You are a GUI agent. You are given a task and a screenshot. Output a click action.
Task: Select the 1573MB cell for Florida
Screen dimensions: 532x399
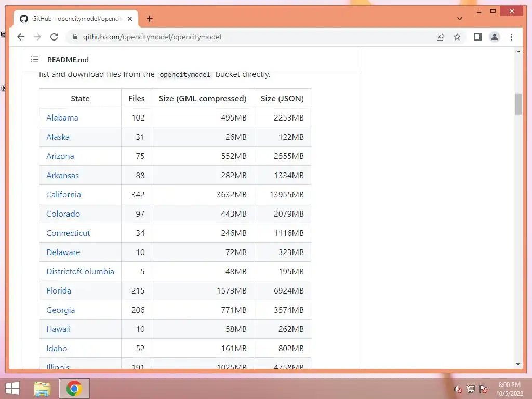point(203,291)
